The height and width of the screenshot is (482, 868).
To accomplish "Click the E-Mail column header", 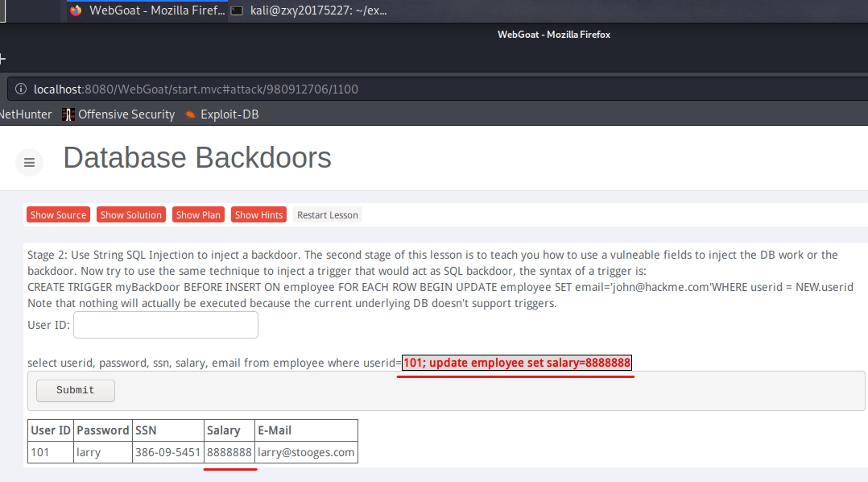I will tap(306, 430).
